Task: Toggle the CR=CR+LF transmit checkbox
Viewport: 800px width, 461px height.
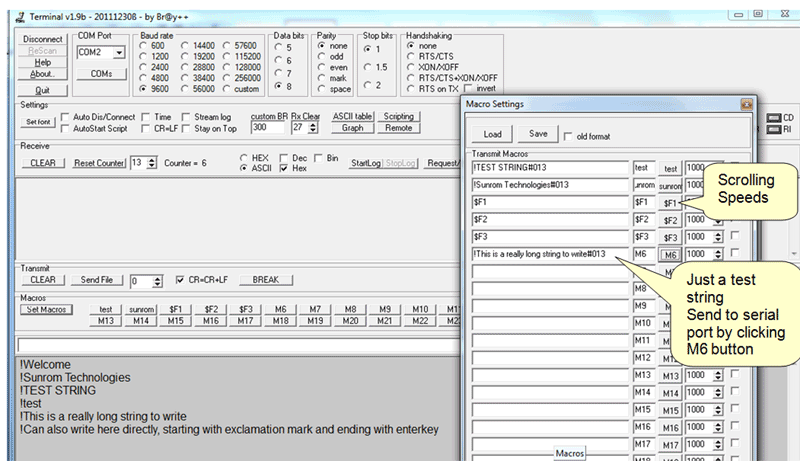Action: point(180,280)
